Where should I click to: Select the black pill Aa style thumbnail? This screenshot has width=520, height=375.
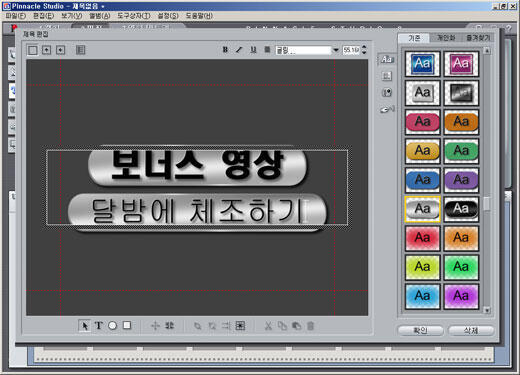click(x=461, y=209)
